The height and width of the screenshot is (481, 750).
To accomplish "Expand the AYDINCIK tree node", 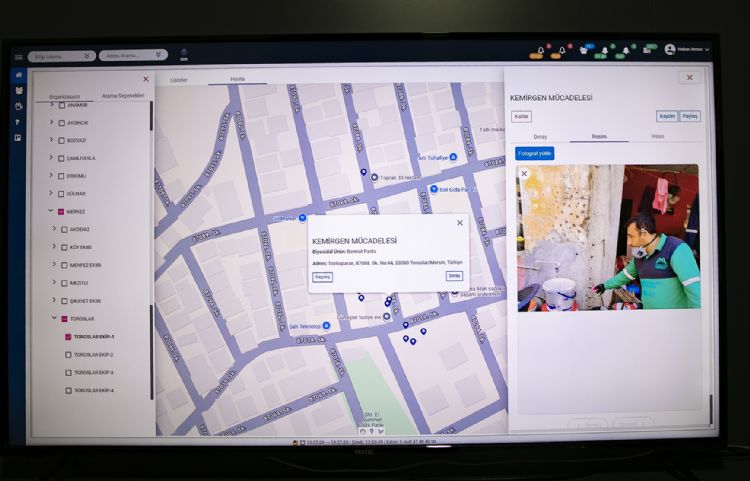I will click(x=52, y=122).
